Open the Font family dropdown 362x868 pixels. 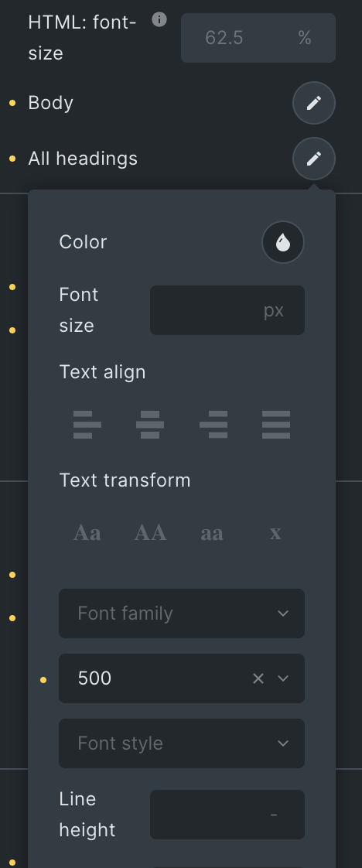tap(182, 613)
